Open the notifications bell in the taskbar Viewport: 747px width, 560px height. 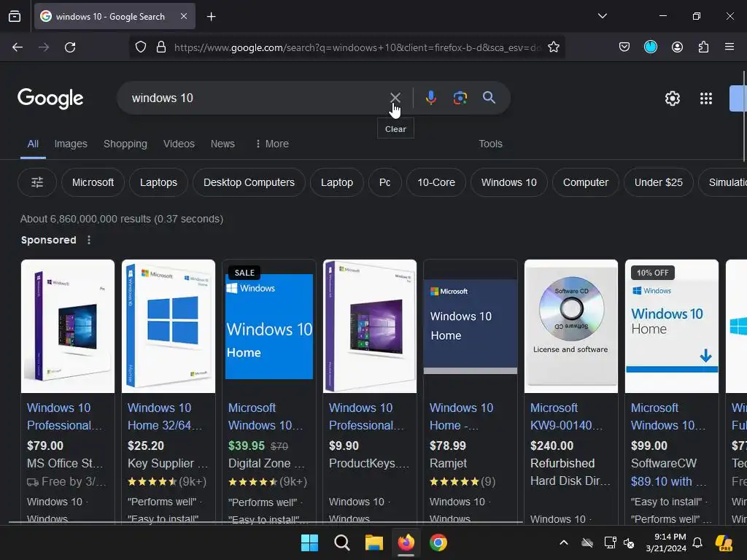coord(697,542)
